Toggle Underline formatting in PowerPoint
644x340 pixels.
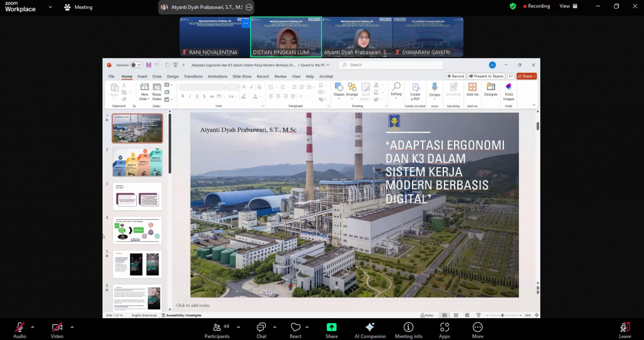coord(197,96)
